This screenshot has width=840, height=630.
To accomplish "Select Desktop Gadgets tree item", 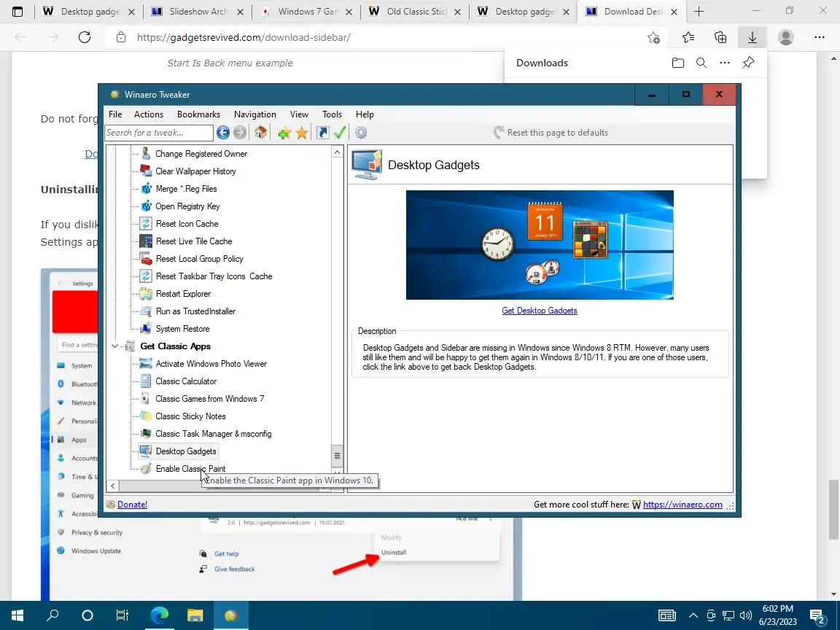I will [x=186, y=451].
